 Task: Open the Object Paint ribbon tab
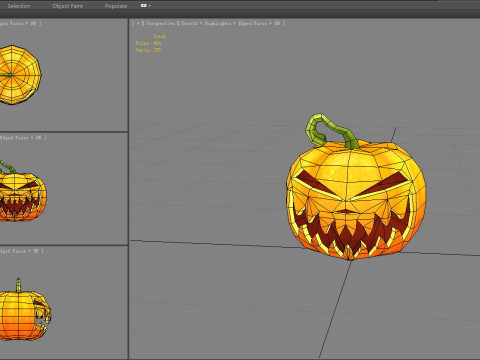(68, 6)
